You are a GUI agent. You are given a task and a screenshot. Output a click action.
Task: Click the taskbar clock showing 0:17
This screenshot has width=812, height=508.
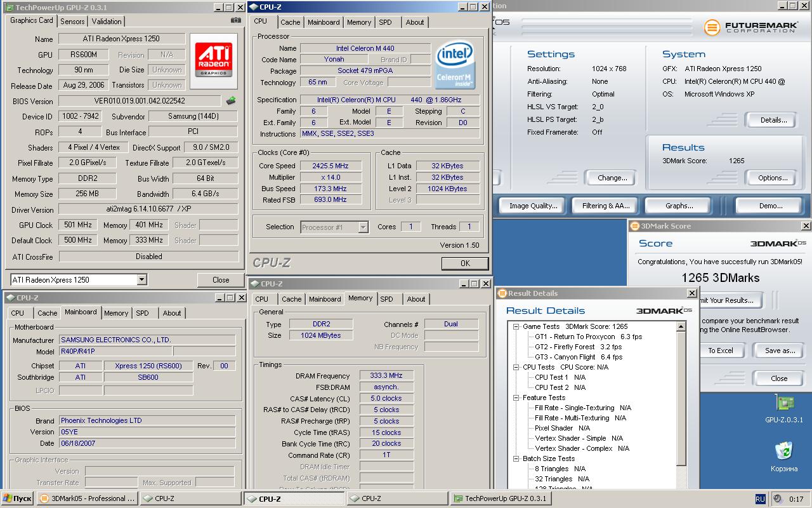point(796,499)
